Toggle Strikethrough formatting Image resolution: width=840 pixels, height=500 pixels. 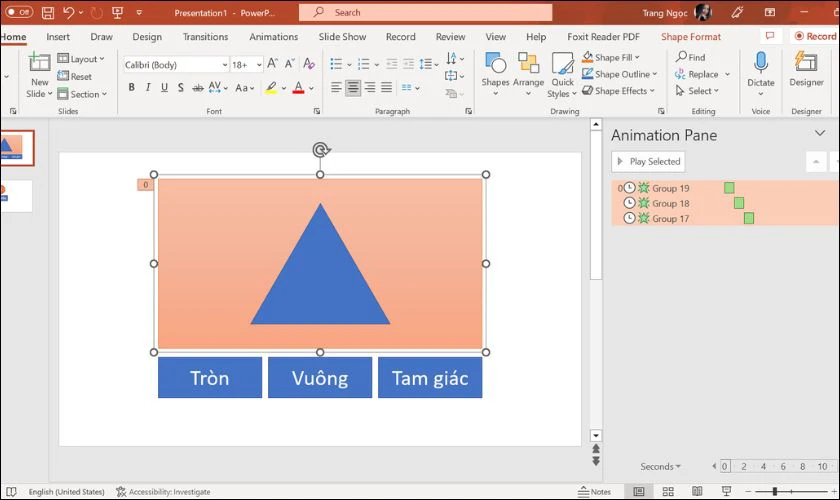[198, 87]
